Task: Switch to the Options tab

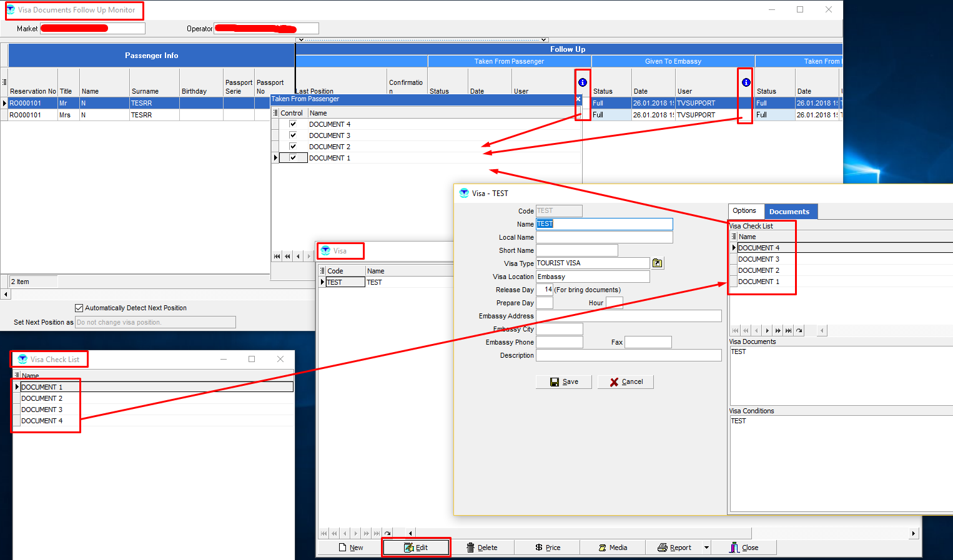Action: click(744, 211)
